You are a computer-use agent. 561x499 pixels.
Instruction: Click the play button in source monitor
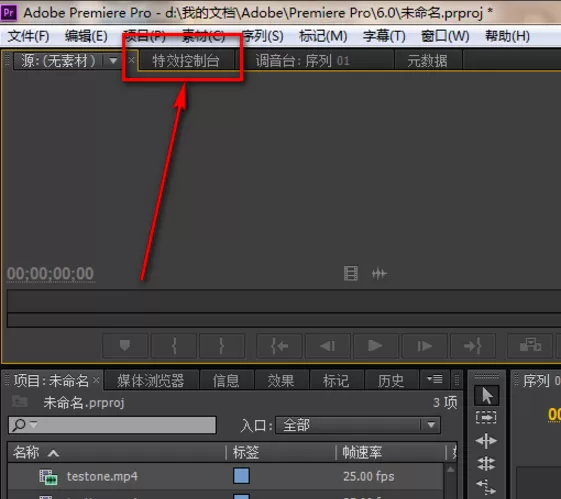(x=375, y=346)
